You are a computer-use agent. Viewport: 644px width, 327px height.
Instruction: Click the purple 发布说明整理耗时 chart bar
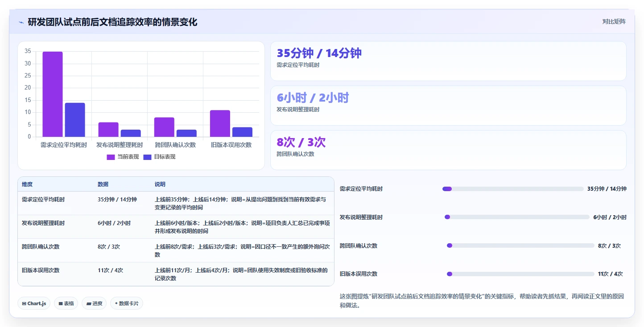click(108, 130)
